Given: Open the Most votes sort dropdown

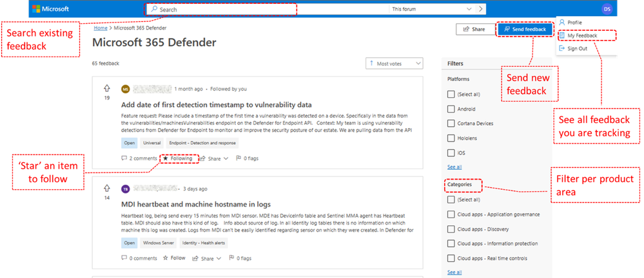Looking at the screenshot, I should coord(395,64).
